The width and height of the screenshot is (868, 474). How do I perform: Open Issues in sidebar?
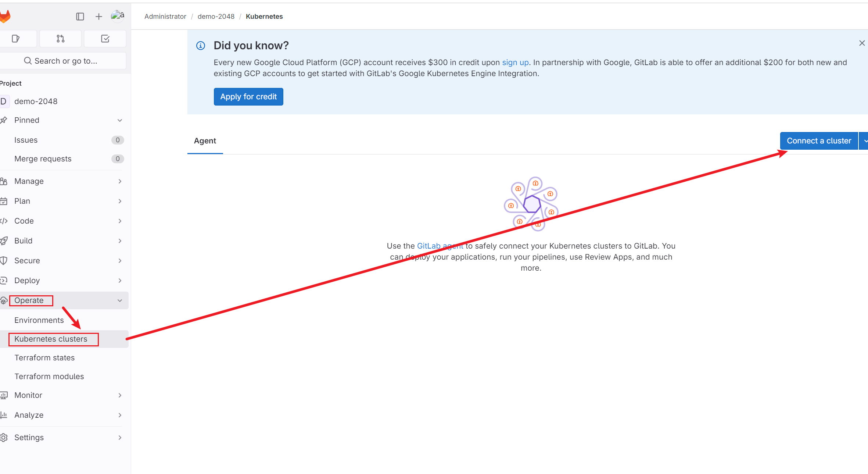tap(64, 140)
